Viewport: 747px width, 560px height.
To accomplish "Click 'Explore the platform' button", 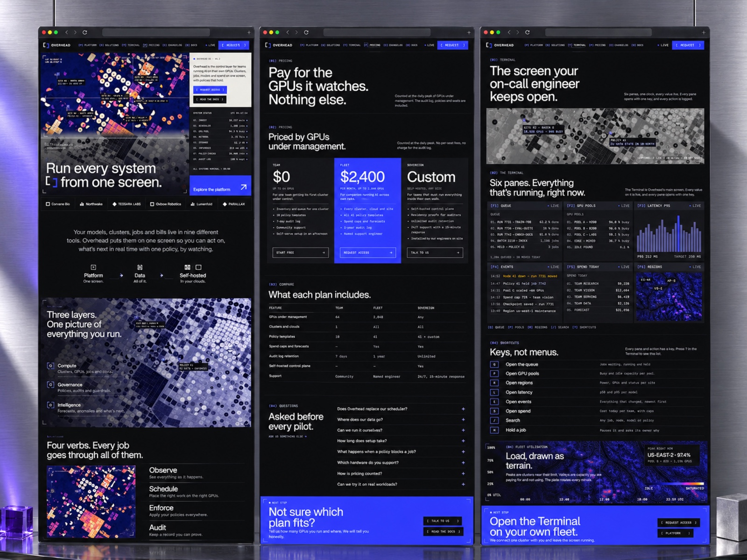I will point(220,185).
